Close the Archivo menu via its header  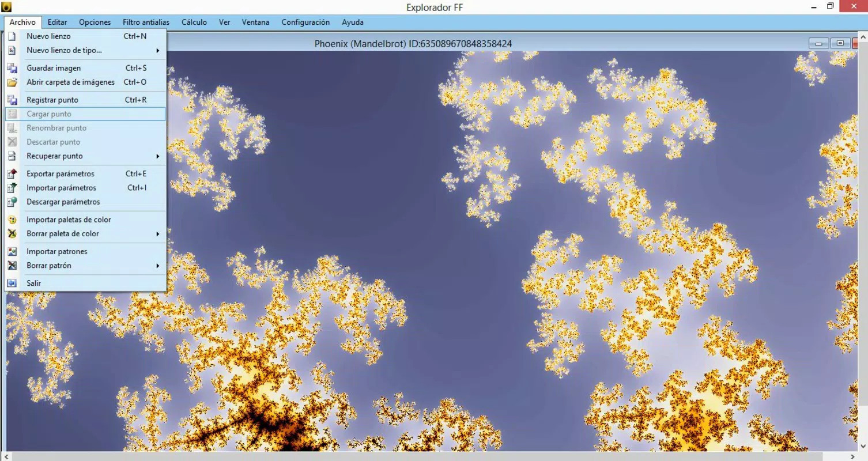(x=22, y=22)
